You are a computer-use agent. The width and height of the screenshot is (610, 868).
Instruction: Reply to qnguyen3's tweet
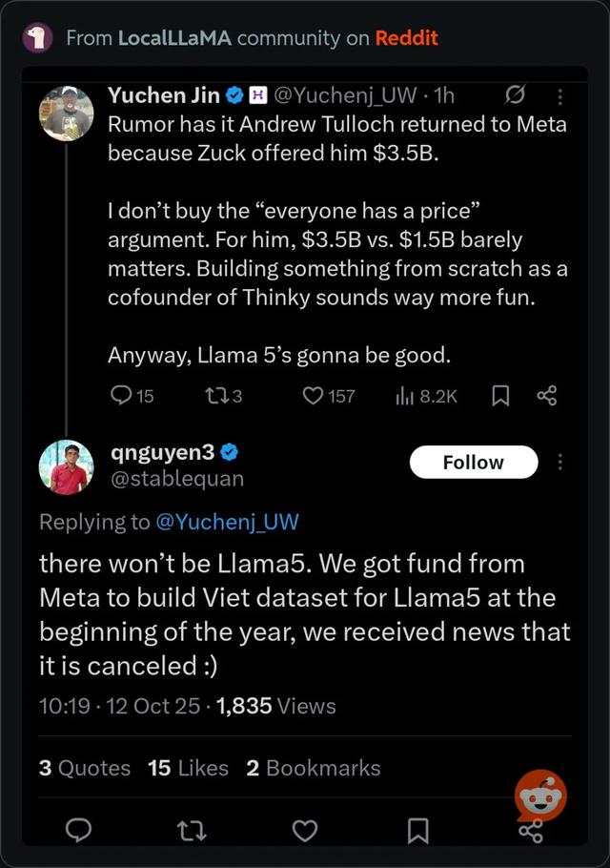click(78, 831)
